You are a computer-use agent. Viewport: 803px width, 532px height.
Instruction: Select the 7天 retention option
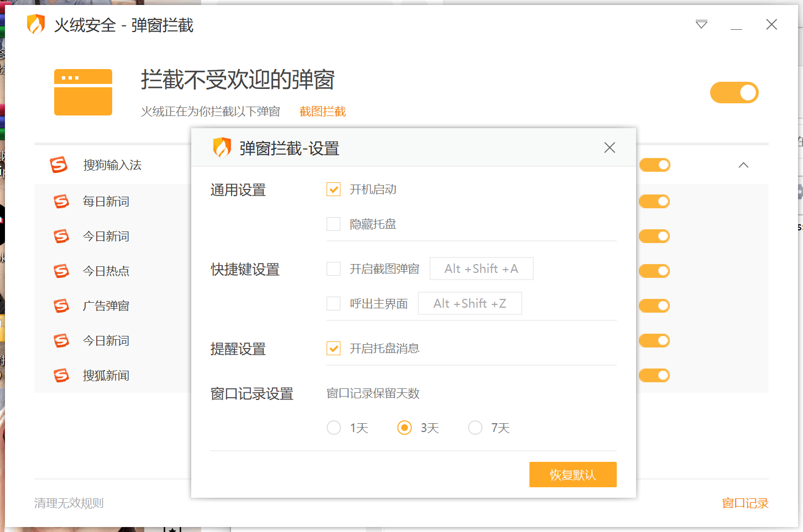click(x=475, y=428)
